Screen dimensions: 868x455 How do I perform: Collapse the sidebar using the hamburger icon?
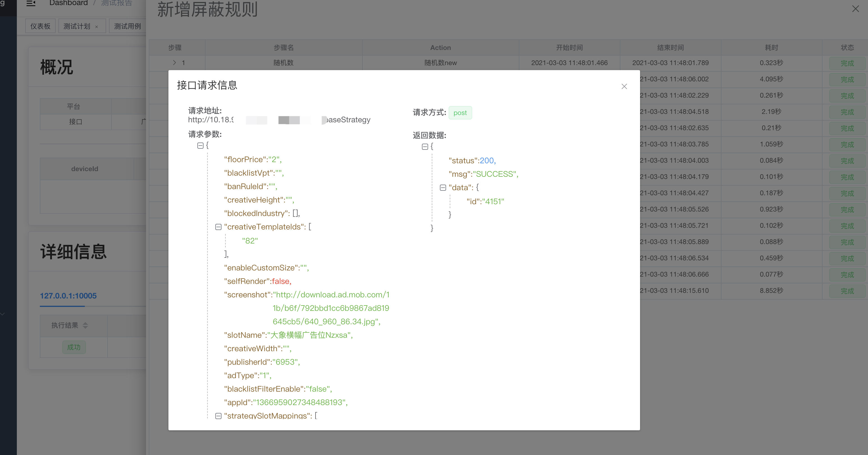tap(31, 3)
